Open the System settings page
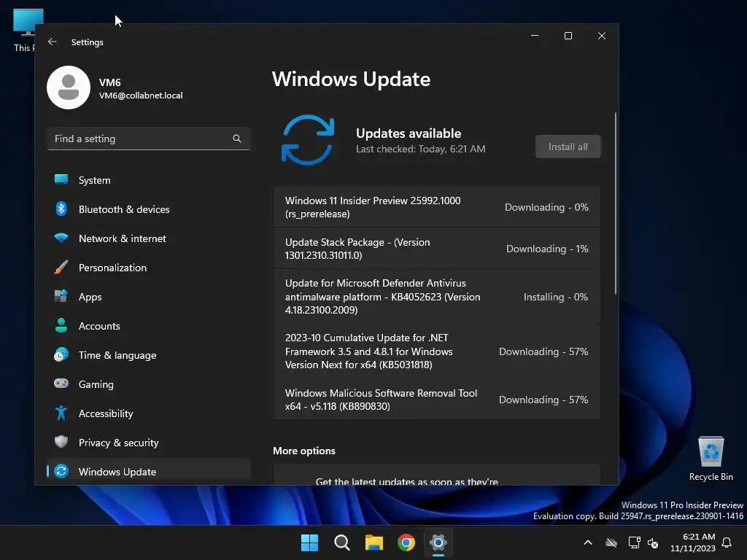The width and height of the screenshot is (747, 560). point(149,180)
